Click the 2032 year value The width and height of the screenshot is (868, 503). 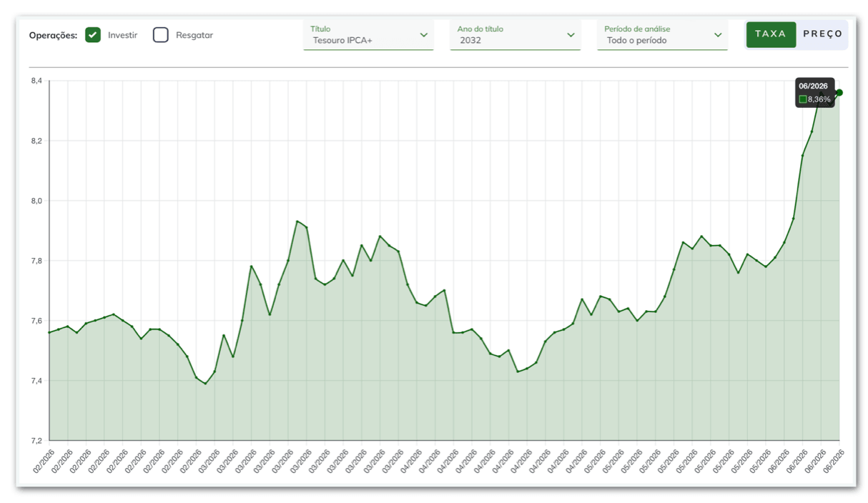click(470, 41)
